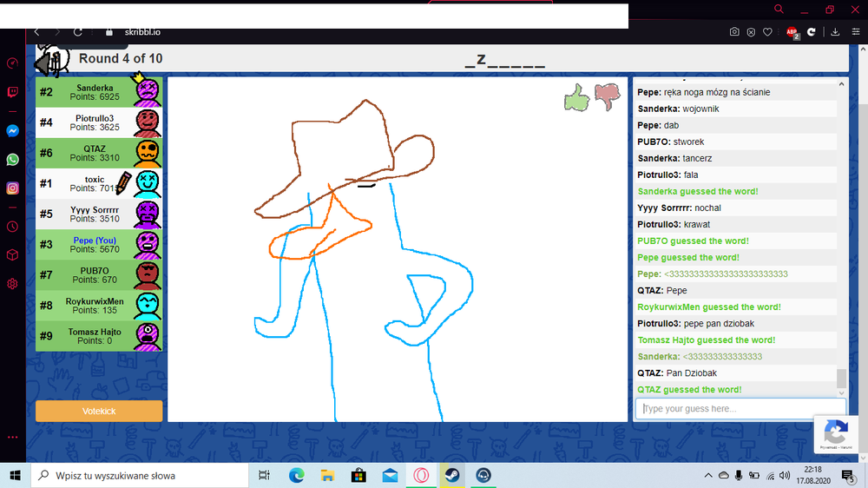Focus the 'Type your guess here' field
The width and height of the screenshot is (868, 488).
point(740,409)
